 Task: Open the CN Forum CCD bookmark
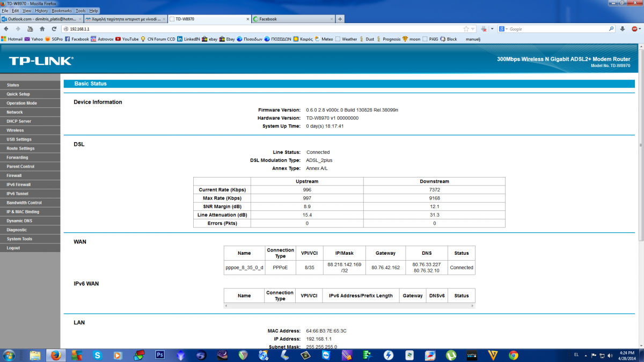click(157, 39)
